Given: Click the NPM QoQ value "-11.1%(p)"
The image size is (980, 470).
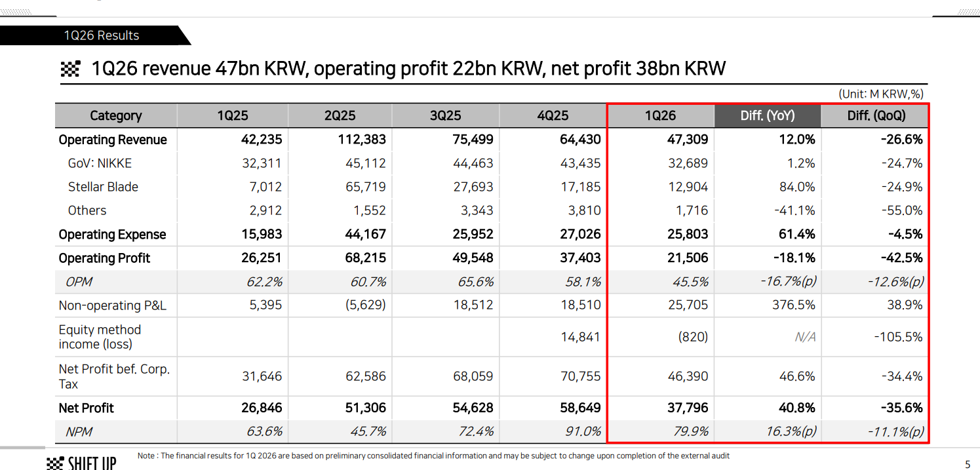Looking at the screenshot, I should click(x=896, y=432).
